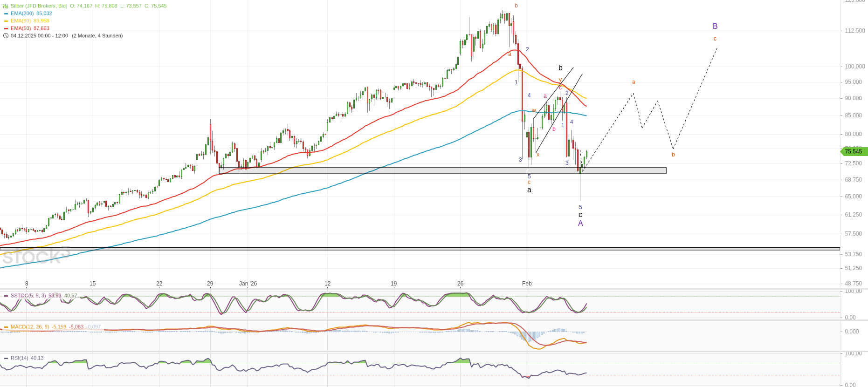The image size is (868, 387).
Task: Click the candlestick icon beside Silber
Action: coord(6,6)
